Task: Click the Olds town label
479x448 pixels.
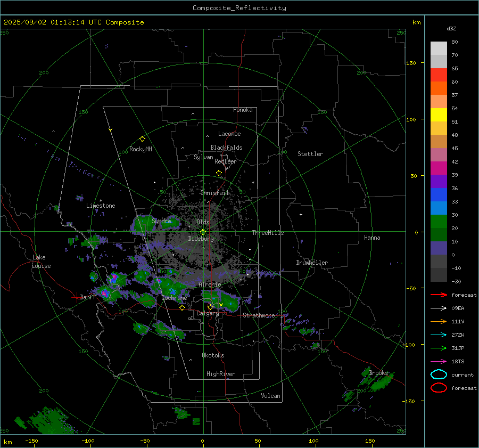Action: 203,222
